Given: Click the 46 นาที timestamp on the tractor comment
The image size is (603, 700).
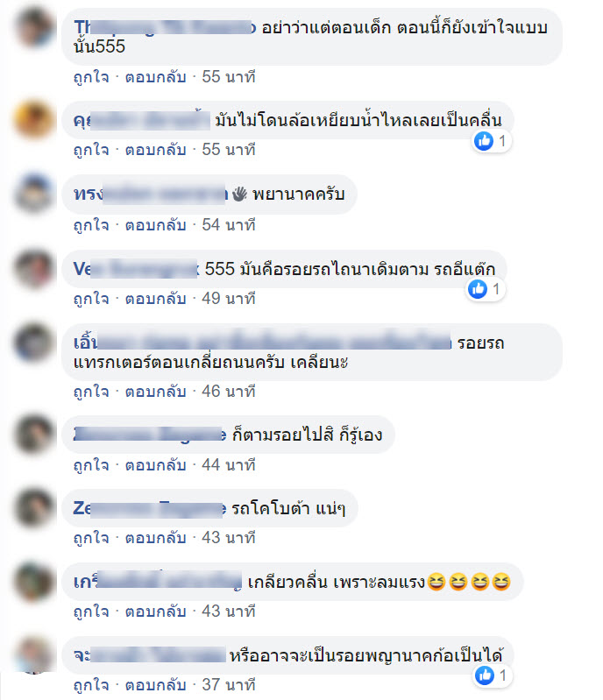Looking at the screenshot, I should (228, 392).
